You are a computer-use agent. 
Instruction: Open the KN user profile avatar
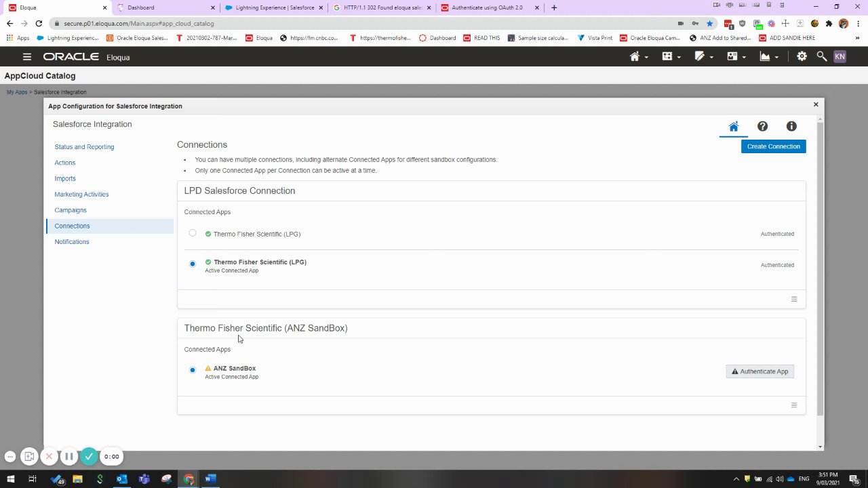click(x=840, y=57)
